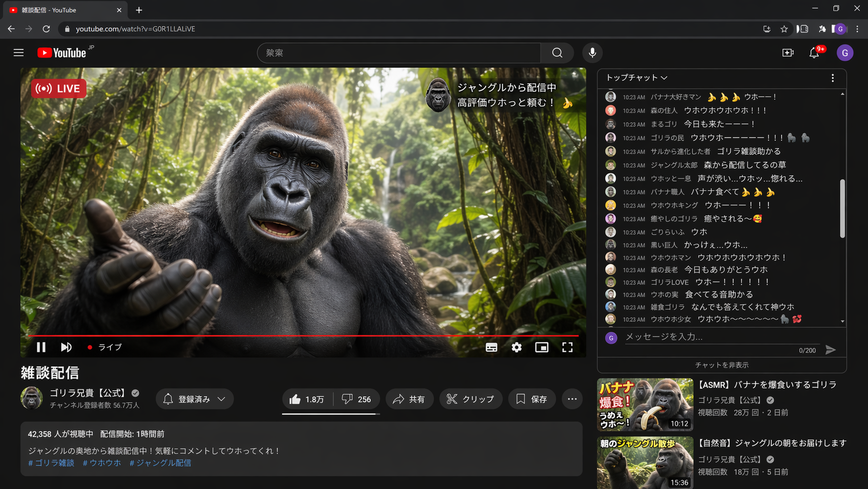Open a new browser tab
This screenshot has width=868, height=489.
coord(139,10)
